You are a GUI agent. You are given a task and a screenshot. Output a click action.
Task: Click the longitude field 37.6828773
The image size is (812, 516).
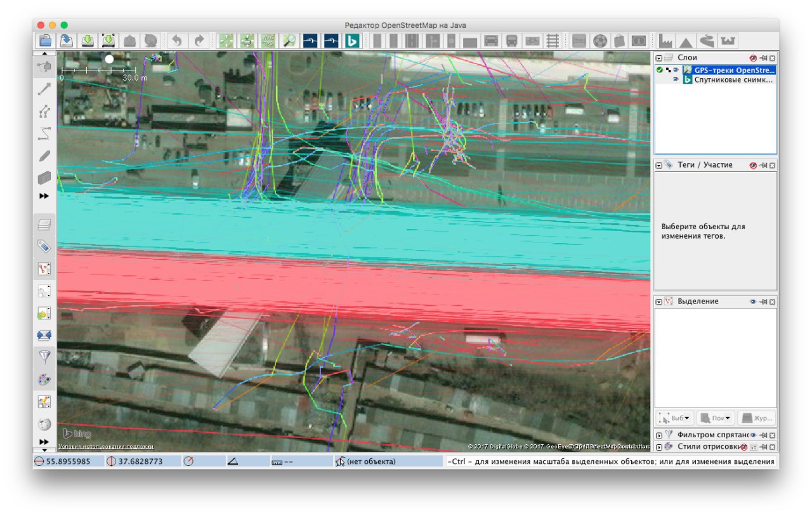point(142,461)
